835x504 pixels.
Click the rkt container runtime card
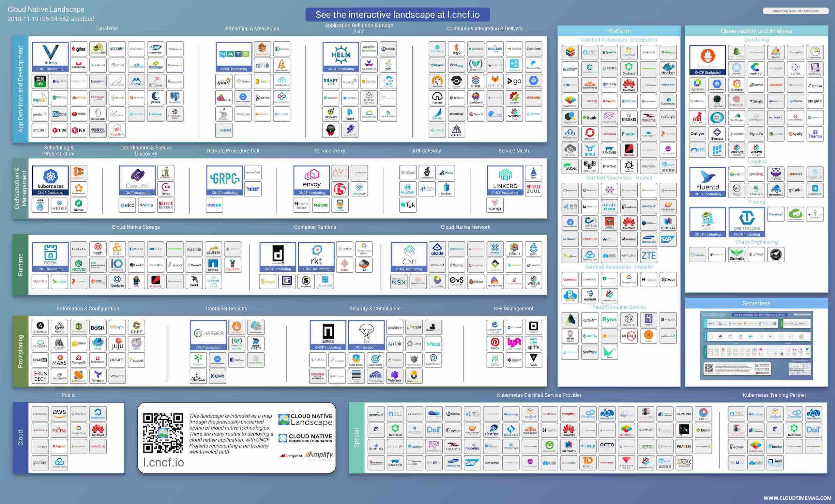[x=316, y=257]
